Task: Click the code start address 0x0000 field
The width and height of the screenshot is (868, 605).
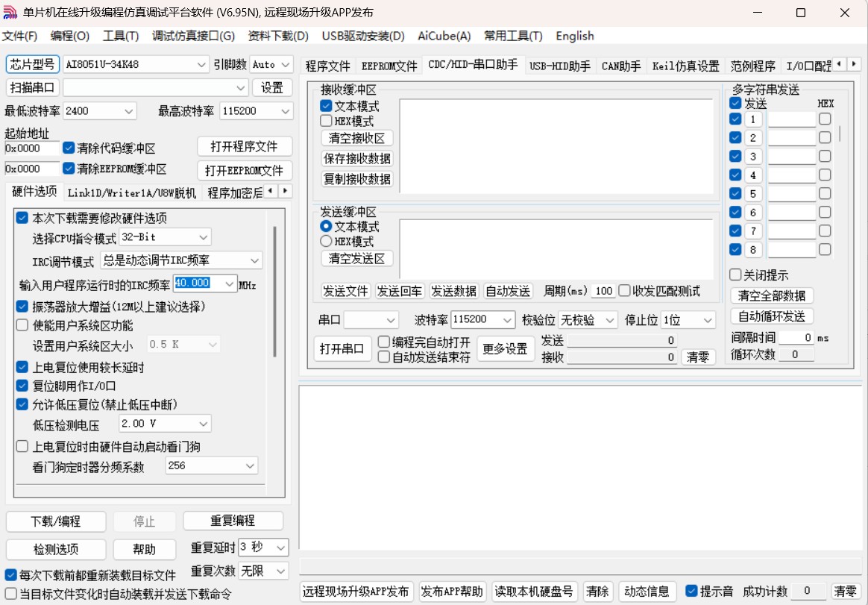Action: tap(32, 148)
